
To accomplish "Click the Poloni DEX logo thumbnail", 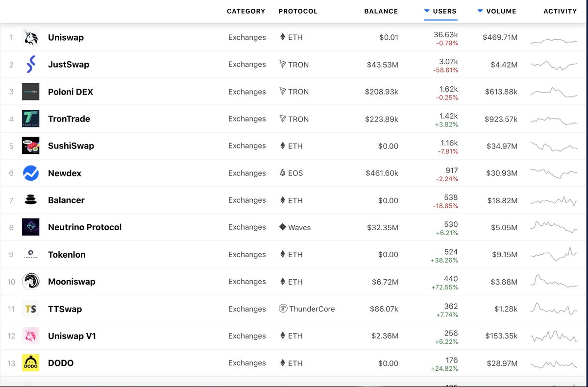I will (x=31, y=92).
